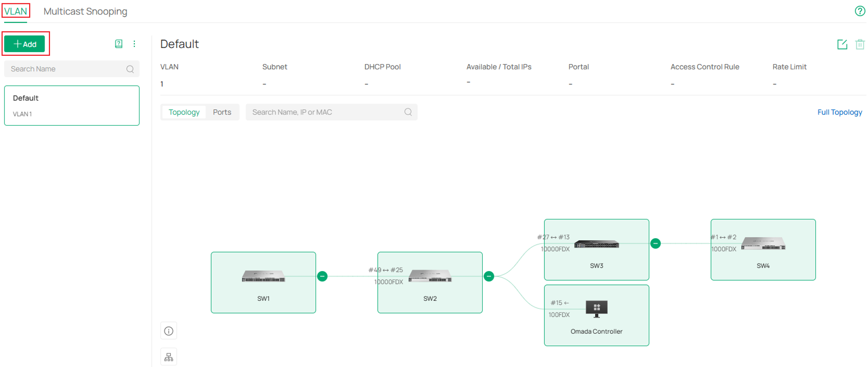
Task: Click the Add VLAN button
Action: pos(25,44)
